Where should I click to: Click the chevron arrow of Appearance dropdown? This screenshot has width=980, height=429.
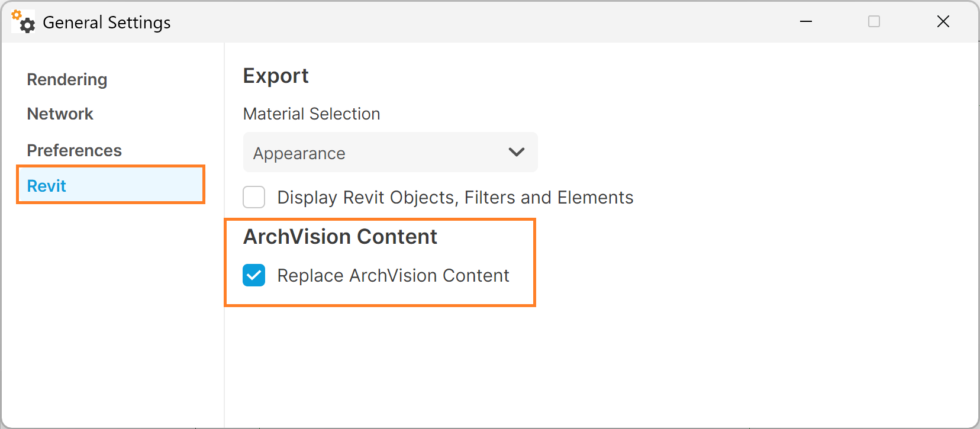[x=517, y=153]
